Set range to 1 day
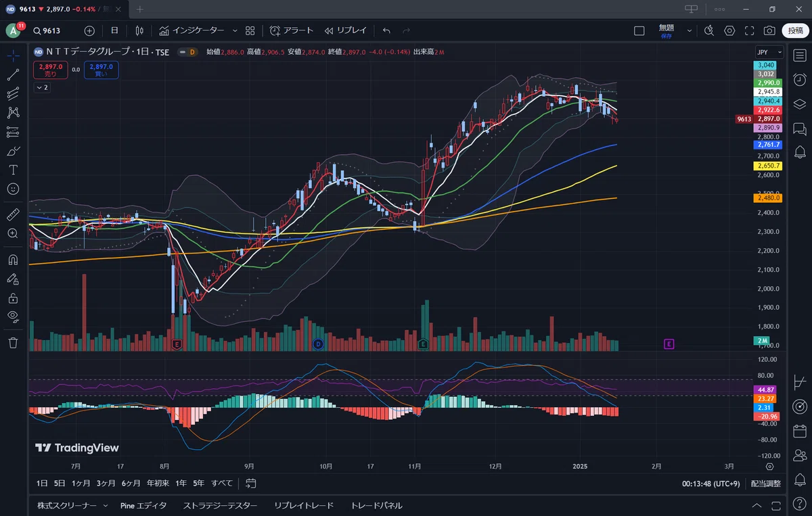This screenshot has width=812, height=516. pyautogui.click(x=42, y=483)
